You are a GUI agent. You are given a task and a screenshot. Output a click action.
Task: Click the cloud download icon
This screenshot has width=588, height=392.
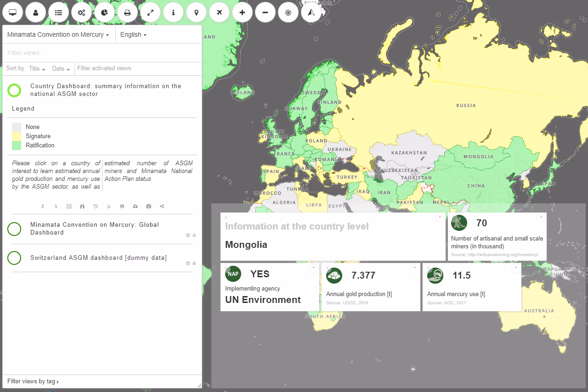click(x=136, y=207)
